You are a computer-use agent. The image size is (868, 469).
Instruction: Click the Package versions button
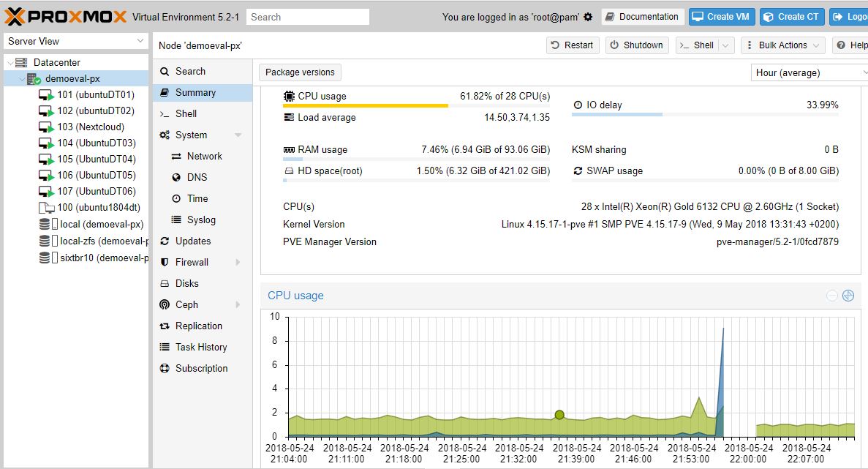coord(300,72)
